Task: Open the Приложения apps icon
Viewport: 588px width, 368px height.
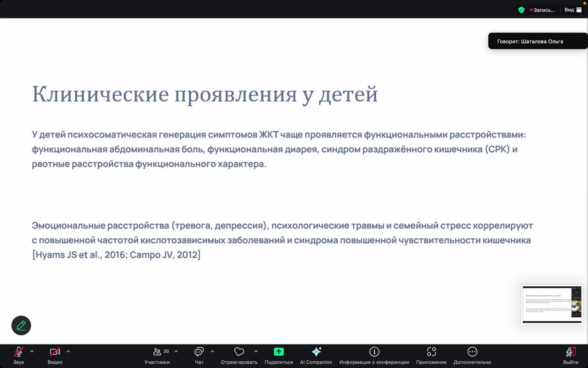Action: coord(431,352)
